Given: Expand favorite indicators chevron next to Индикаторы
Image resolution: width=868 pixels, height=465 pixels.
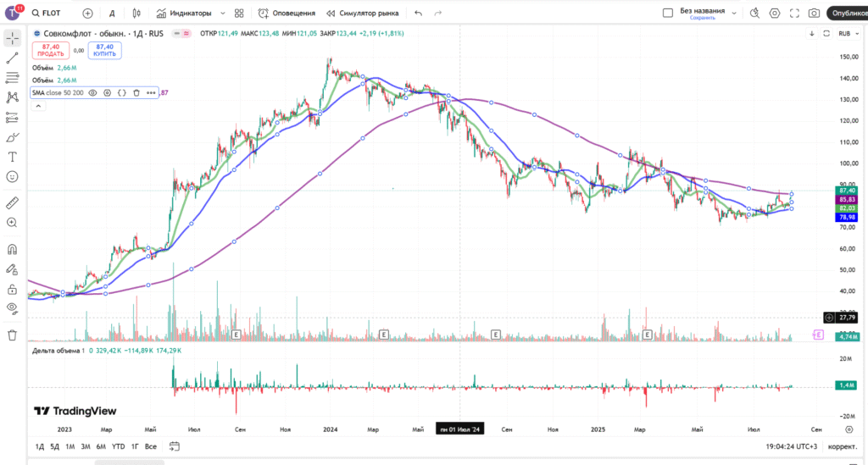Looking at the screenshot, I should coord(223,14).
